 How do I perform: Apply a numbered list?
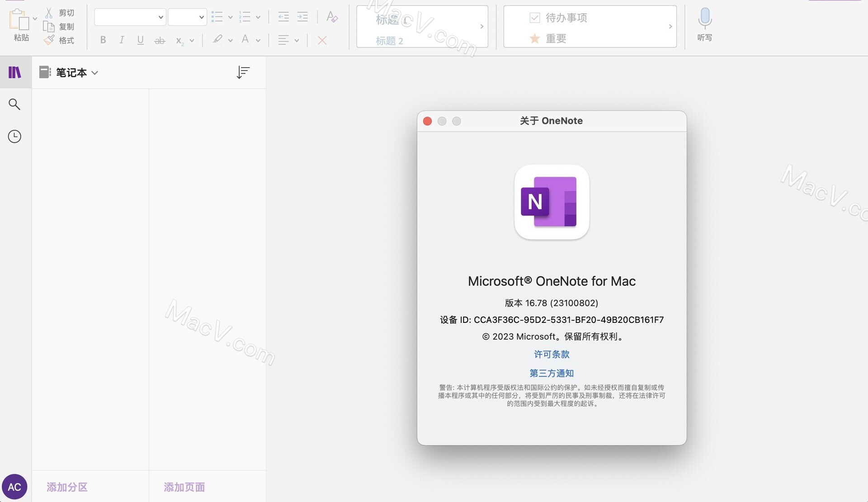[x=245, y=17]
